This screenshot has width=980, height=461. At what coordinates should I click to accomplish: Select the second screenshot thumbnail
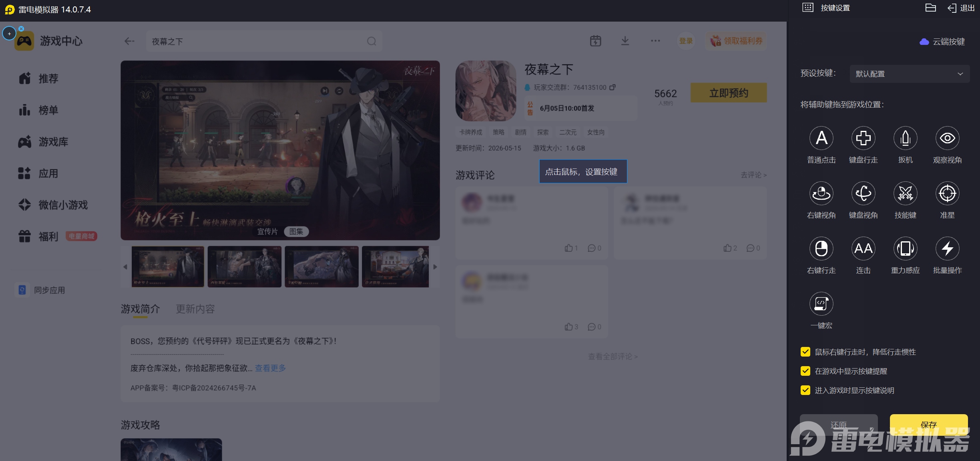point(245,267)
